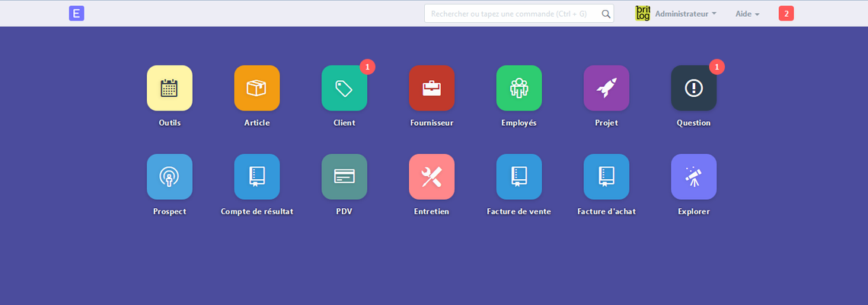Open the Explorer telescope module icon
The width and height of the screenshot is (868, 305).
pyautogui.click(x=694, y=177)
